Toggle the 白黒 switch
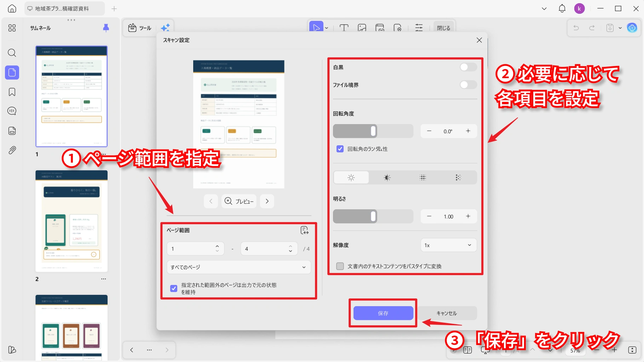This screenshot has width=644, height=362. [468, 67]
